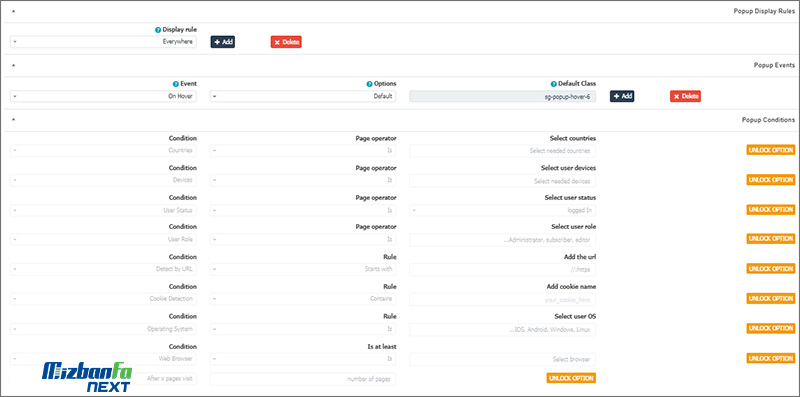Unlock option for Add cookie name row
Screen dimensions: 800x397
(x=770, y=298)
